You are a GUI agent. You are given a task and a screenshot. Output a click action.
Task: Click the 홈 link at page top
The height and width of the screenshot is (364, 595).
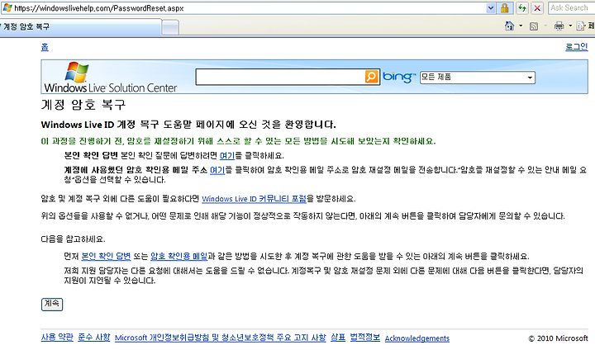(x=45, y=47)
